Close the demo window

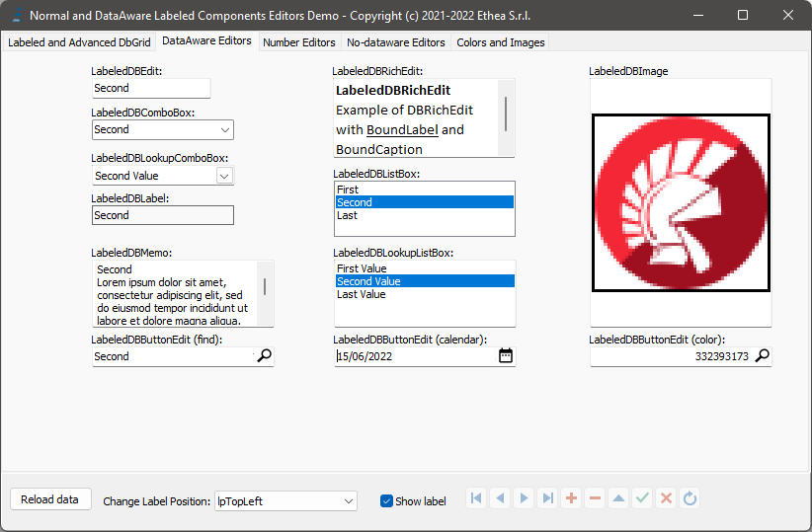[788, 15]
